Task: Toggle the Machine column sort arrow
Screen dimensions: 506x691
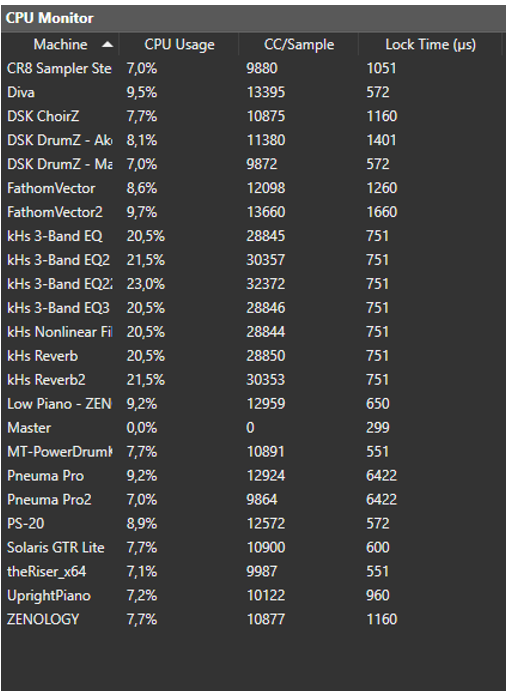Action: pyautogui.click(x=107, y=45)
